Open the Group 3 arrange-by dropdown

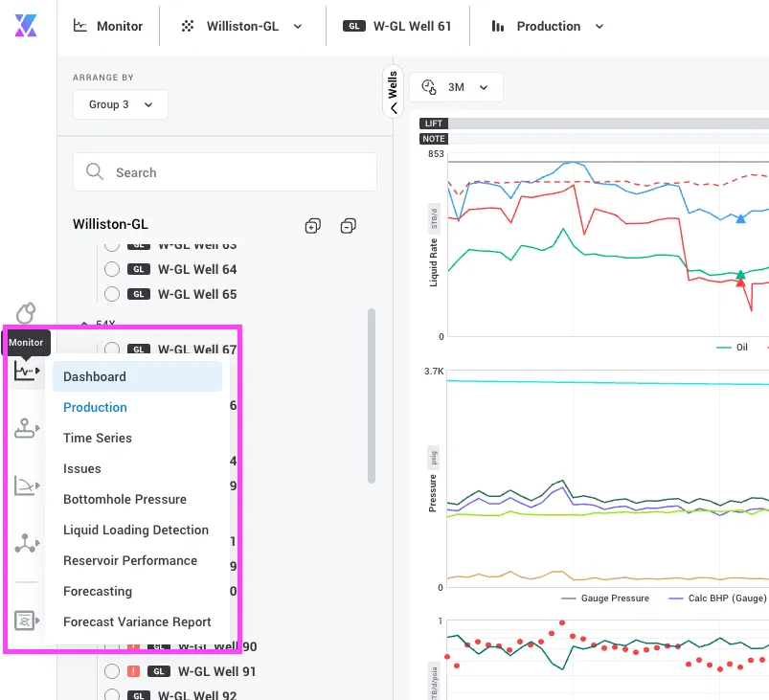(x=120, y=104)
